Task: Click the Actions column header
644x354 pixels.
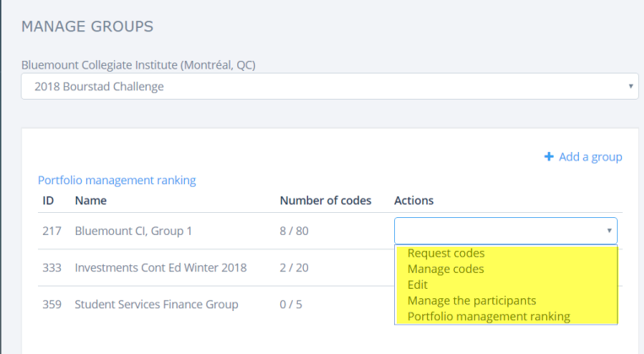Action: [414, 201]
